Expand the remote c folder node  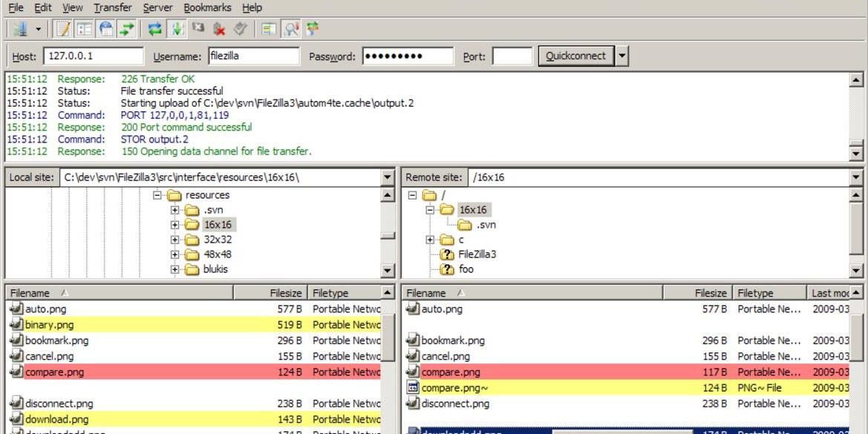(x=430, y=240)
